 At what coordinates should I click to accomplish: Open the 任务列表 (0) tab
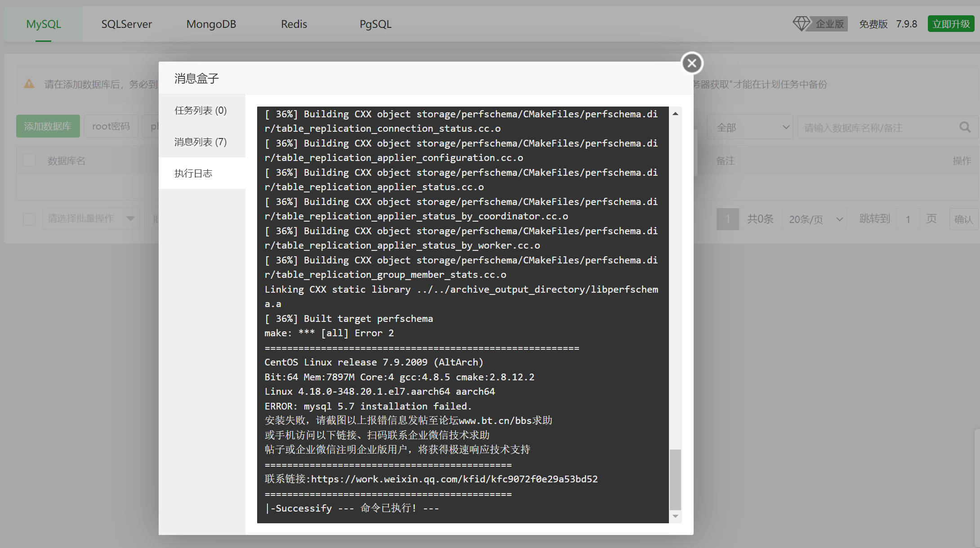202,110
